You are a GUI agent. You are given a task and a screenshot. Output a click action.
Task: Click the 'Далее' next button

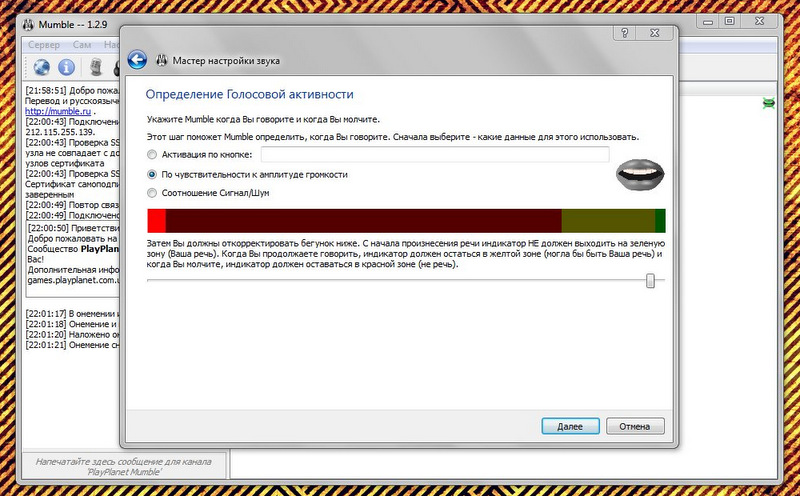point(570,426)
